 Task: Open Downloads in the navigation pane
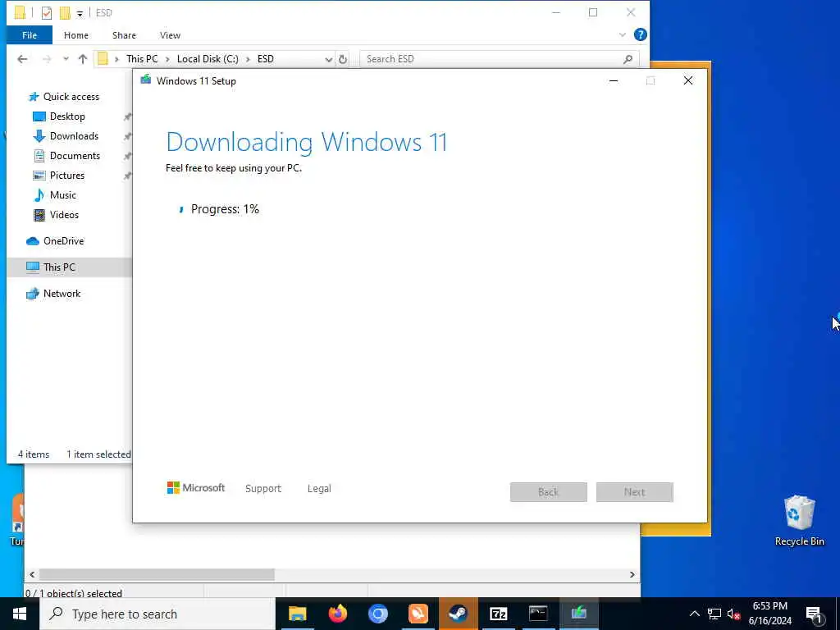coord(74,136)
